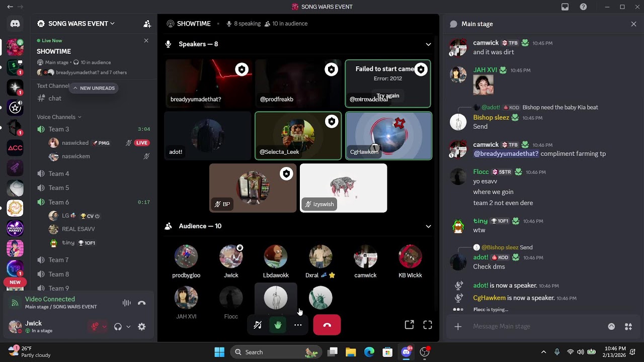Pop out the stage window
The width and height of the screenshot is (644, 362).
pyautogui.click(x=410, y=325)
